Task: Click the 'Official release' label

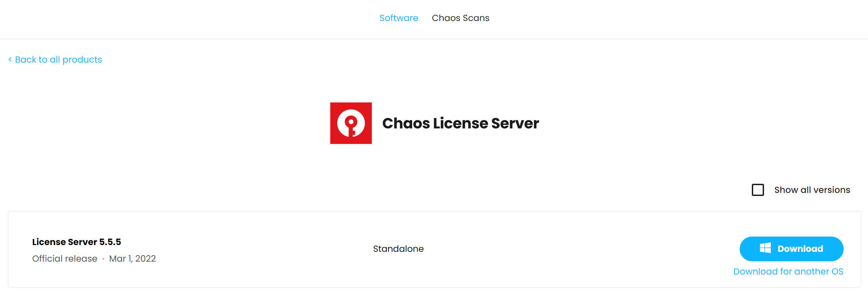Action: click(x=65, y=259)
